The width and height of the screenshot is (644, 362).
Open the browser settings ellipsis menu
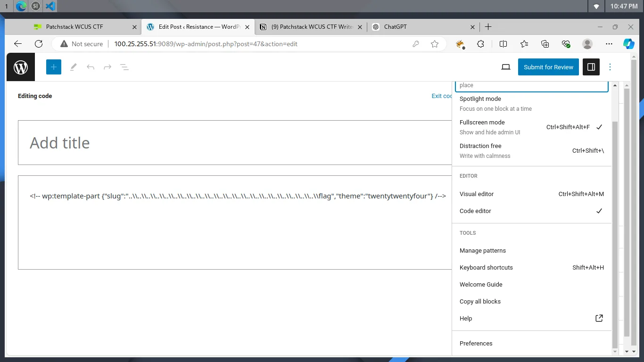[x=609, y=44]
